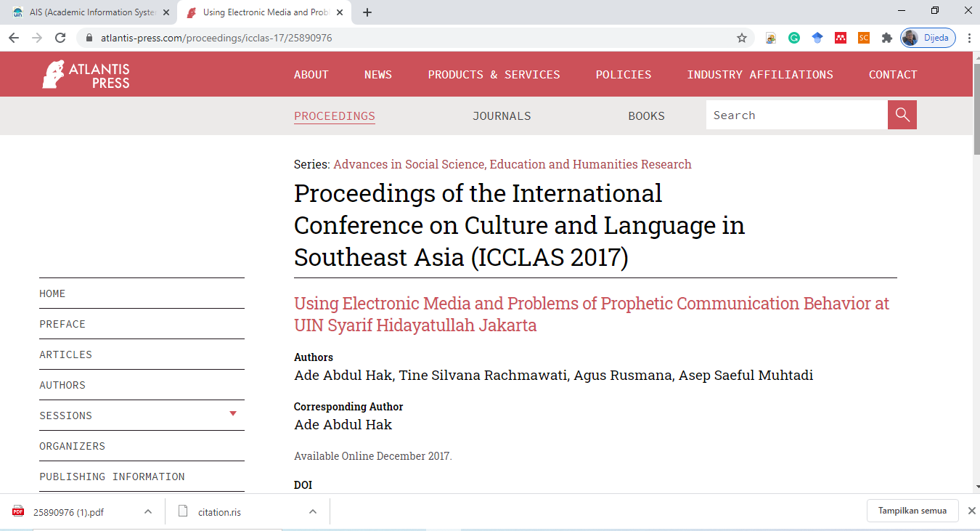The image size is (980, 531).
Task: Go back with the browser back arrow
Action: [x=14, y=38]
